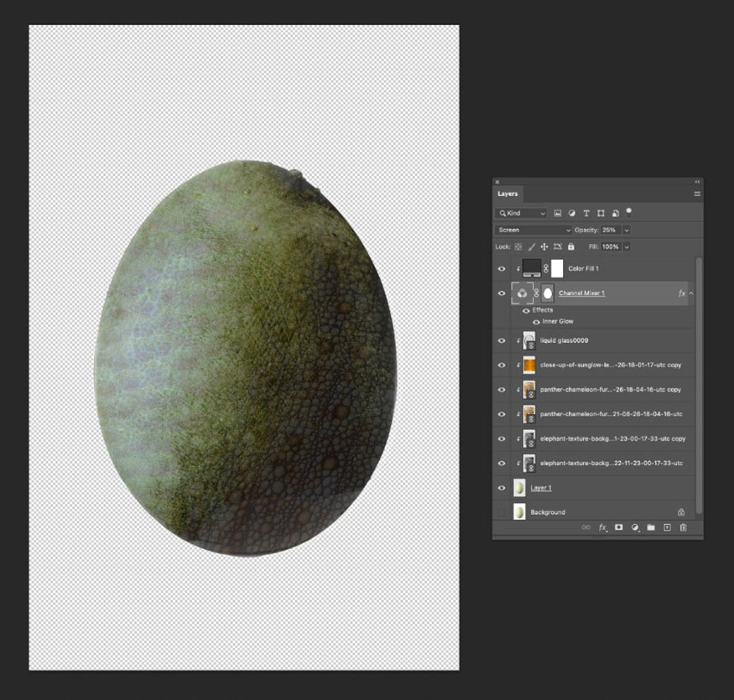Close the Layers panel with the x

pos(497,182)
